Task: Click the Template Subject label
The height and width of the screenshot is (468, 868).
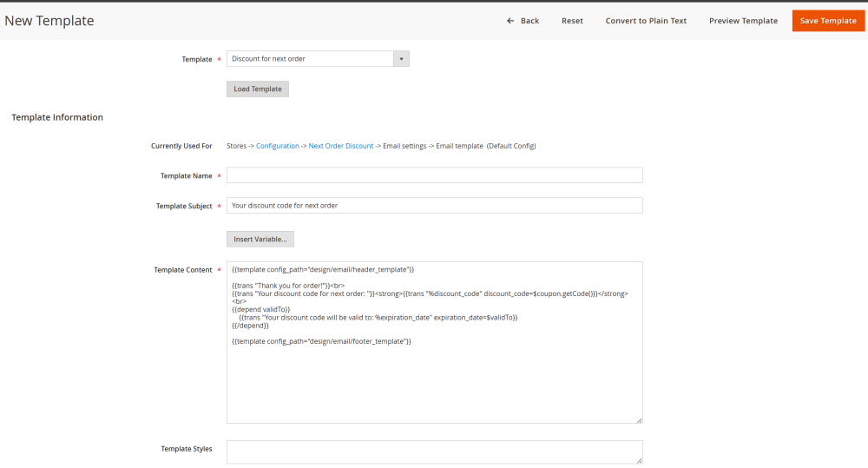Action: [184, 206]
